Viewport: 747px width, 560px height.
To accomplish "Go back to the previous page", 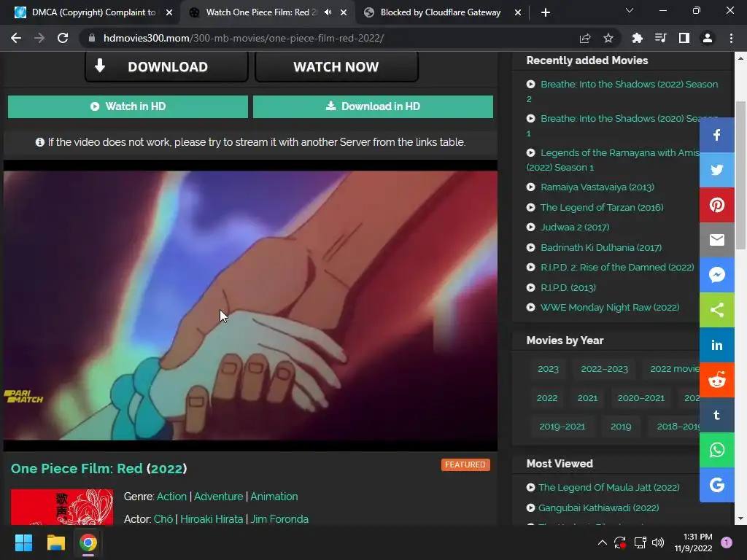I will 16,38.
